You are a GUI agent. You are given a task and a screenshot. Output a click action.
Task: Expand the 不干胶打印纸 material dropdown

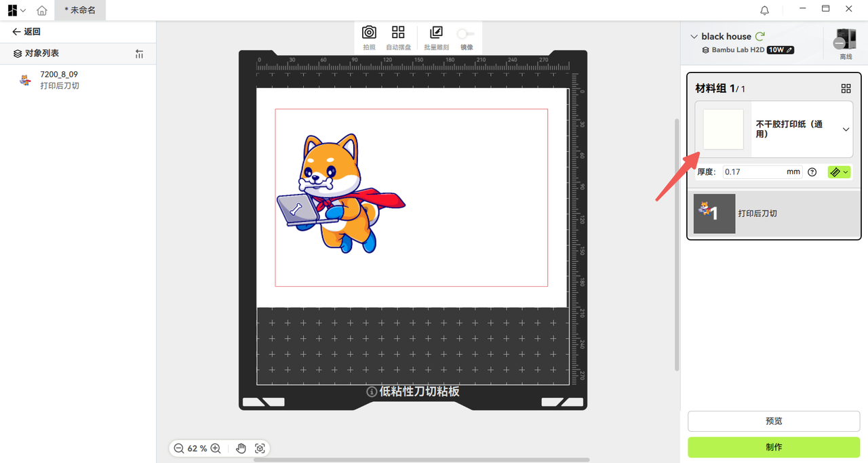[846, 129]
